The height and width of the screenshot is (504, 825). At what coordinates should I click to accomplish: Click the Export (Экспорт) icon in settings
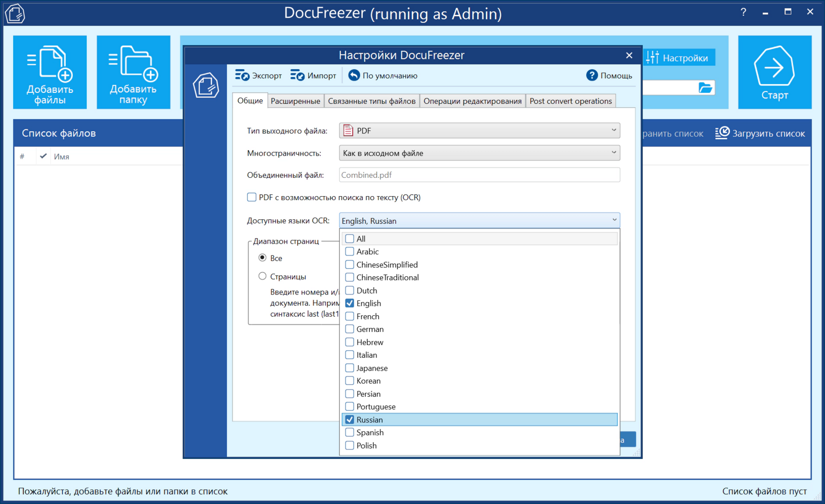click(242, 75)
